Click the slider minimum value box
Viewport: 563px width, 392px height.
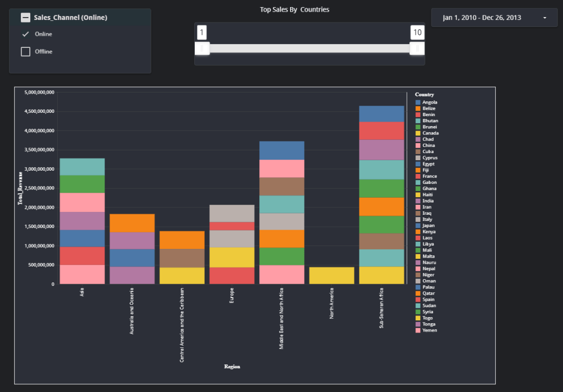point(201,32)
